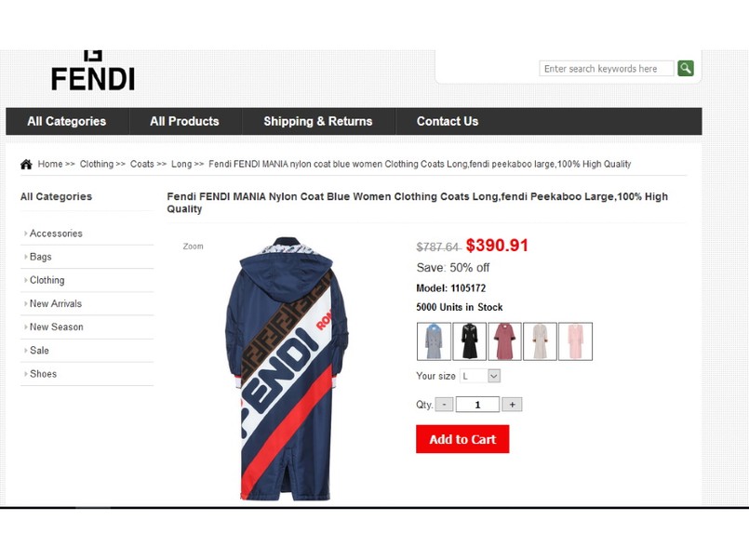Click the Coats breadcrumb link
The image size is (749, 560).
pos(142,165)
